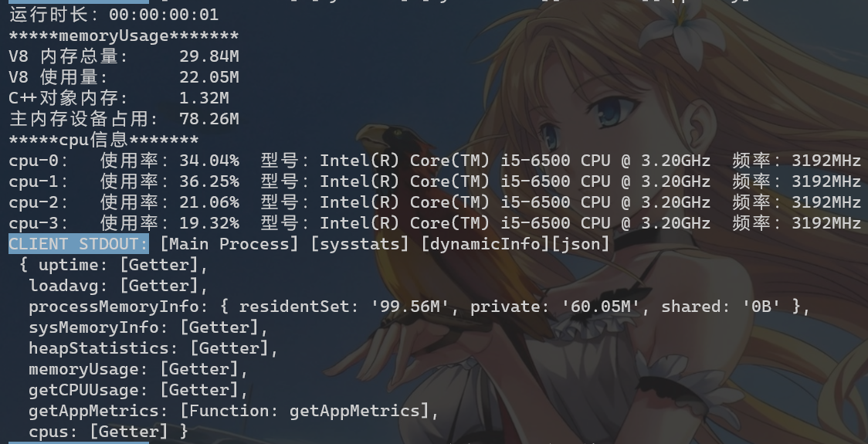Click the cpu-2 usage value 21.06%
This screenshot has width=868, height=444.
[x=209, y=202]
